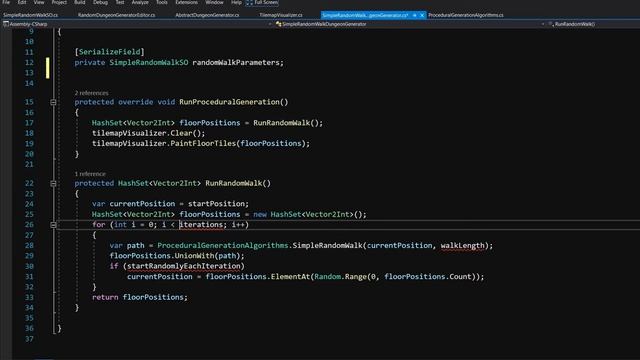
Task: Open the Project menu
Action: (59, 2)
